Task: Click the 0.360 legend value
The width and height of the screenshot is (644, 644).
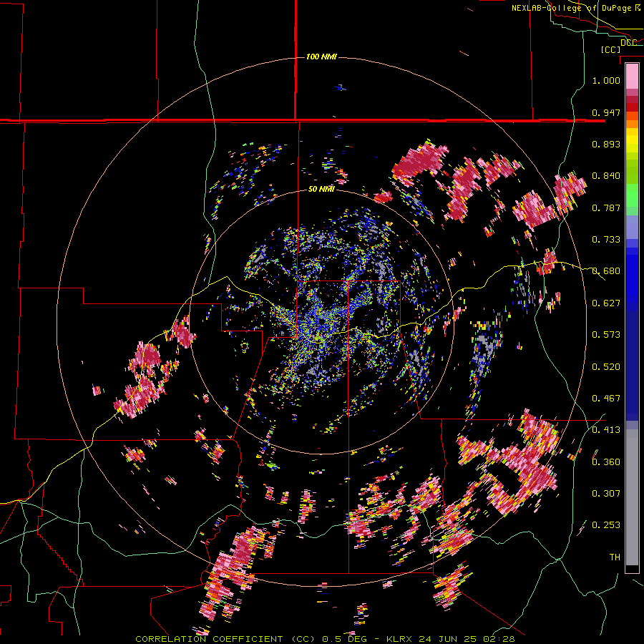Action: point(606,462)
